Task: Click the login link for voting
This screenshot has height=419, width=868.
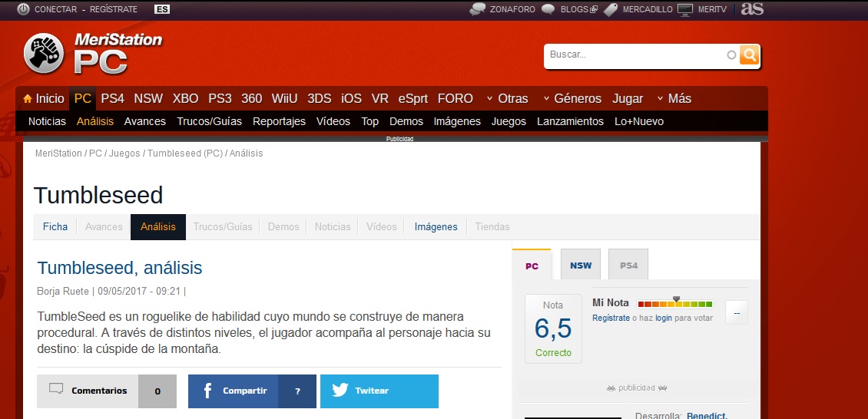Action: pyautogui.click(x=663, y=318)
